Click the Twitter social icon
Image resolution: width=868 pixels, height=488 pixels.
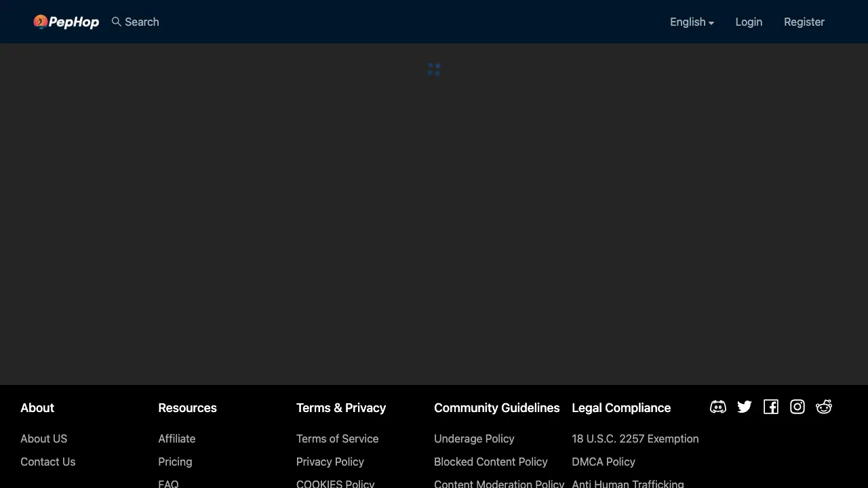744,407
